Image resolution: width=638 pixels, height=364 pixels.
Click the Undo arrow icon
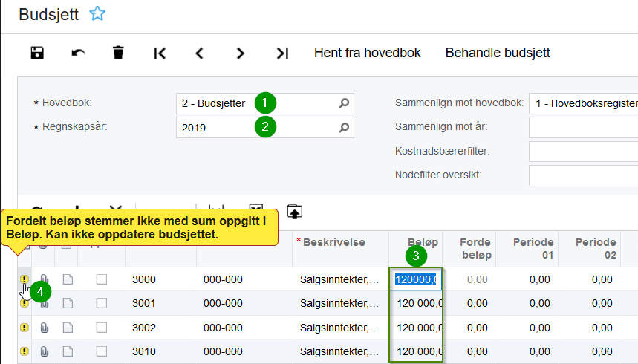78,53
